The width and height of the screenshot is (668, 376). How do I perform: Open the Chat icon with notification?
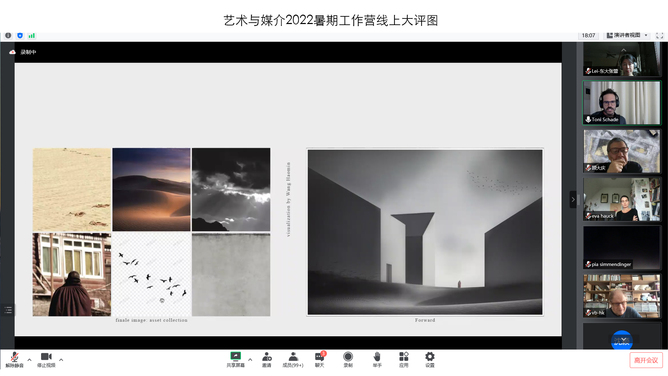(320, 360)
